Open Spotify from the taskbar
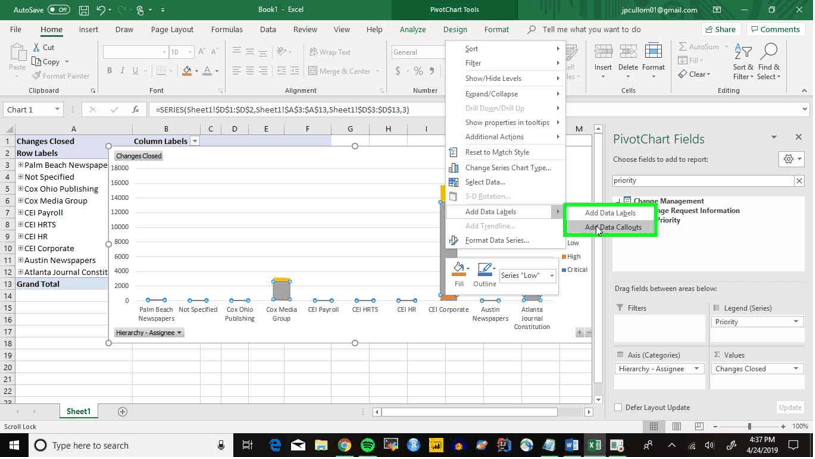 (x=367, y=445)
